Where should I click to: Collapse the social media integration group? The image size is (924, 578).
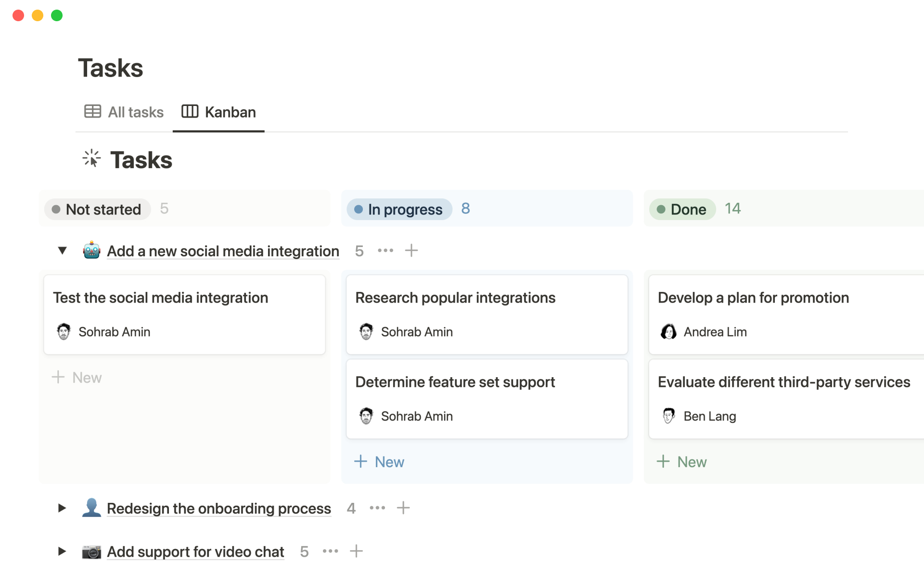tap(62, 250)
